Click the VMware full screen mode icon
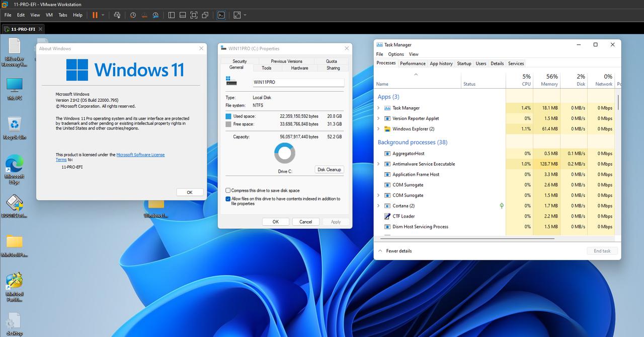The width and height of the screenshot is (644, 337). 194,15
